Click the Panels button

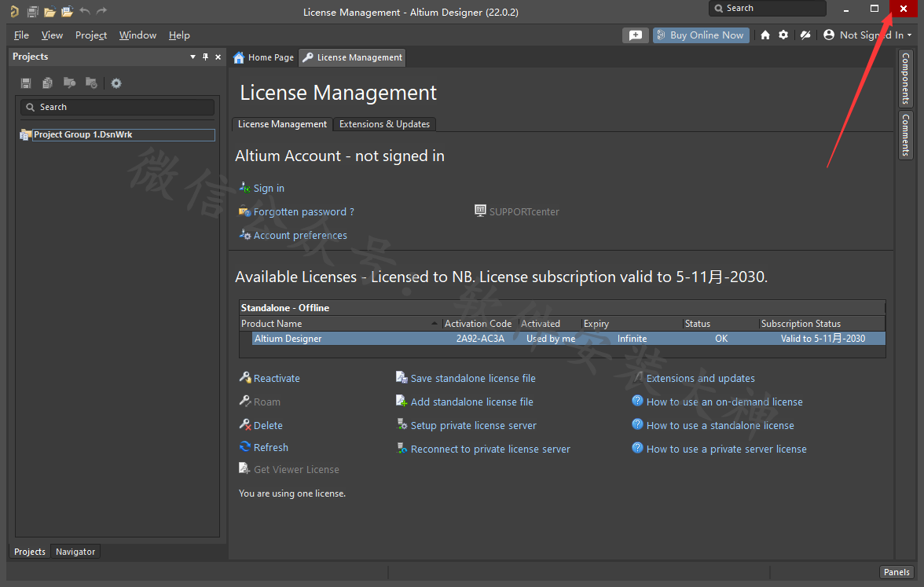click(x=896, y=572)
